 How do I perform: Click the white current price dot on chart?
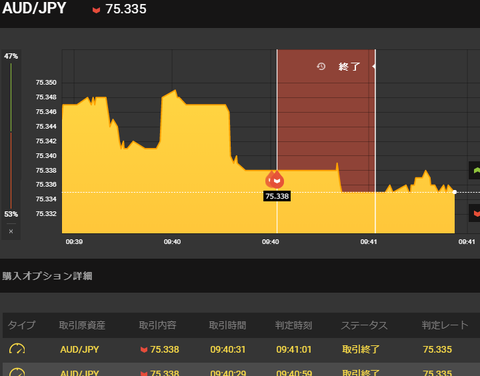[455, 192]
